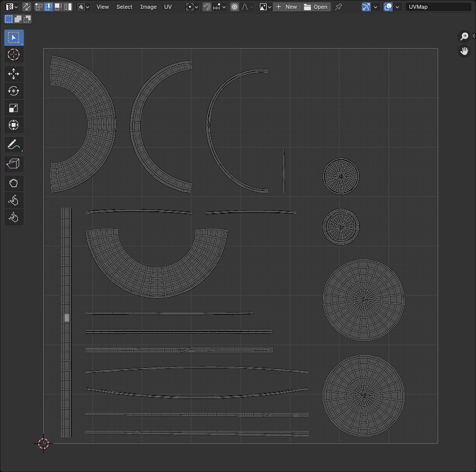Viewport: 476px width, 472px height.
Task: Switch to face selection mode
Action: [58, 7]
